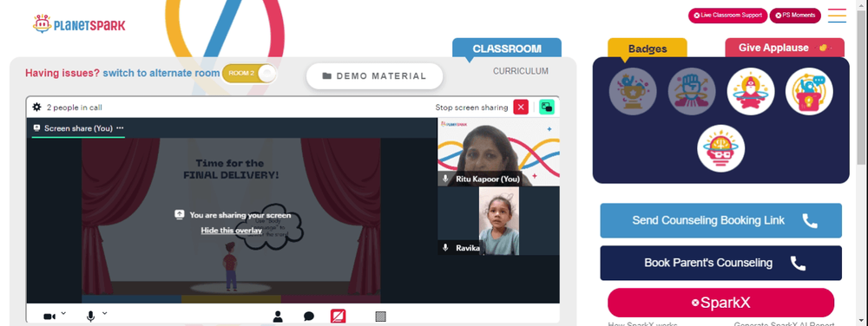
Task: Award the speech podium badge
Action: click(x=809, y=91)
